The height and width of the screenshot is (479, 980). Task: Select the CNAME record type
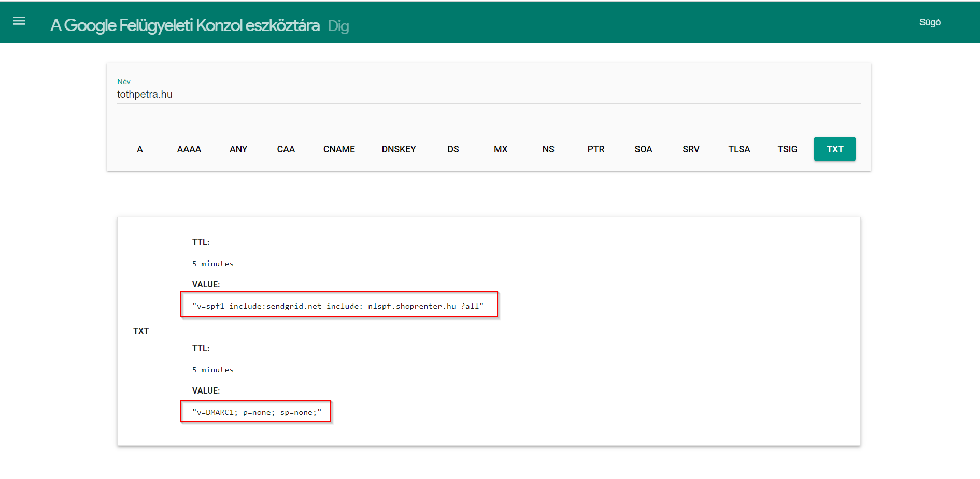coord(339,149)
